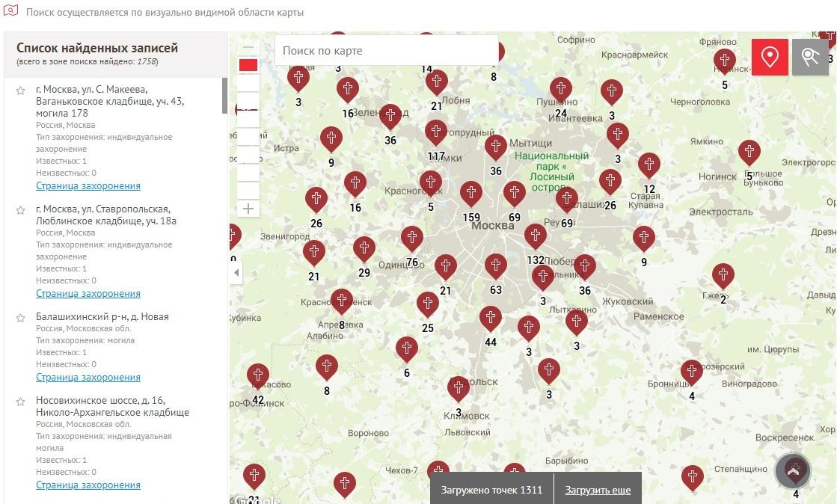Click the Список найденных записей heading
Viewport: 837px width, 504px height.
coord(97,48)
